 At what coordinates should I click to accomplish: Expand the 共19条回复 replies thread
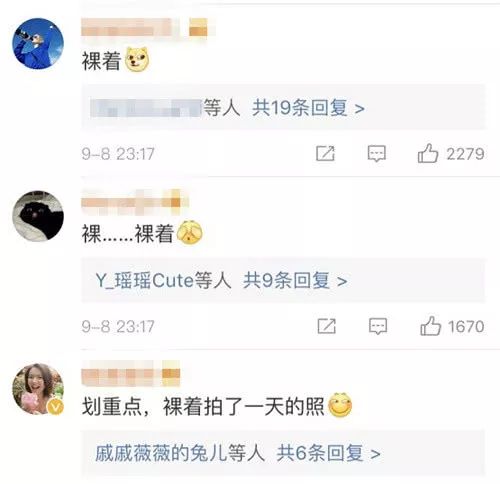[x=308, y=108]
